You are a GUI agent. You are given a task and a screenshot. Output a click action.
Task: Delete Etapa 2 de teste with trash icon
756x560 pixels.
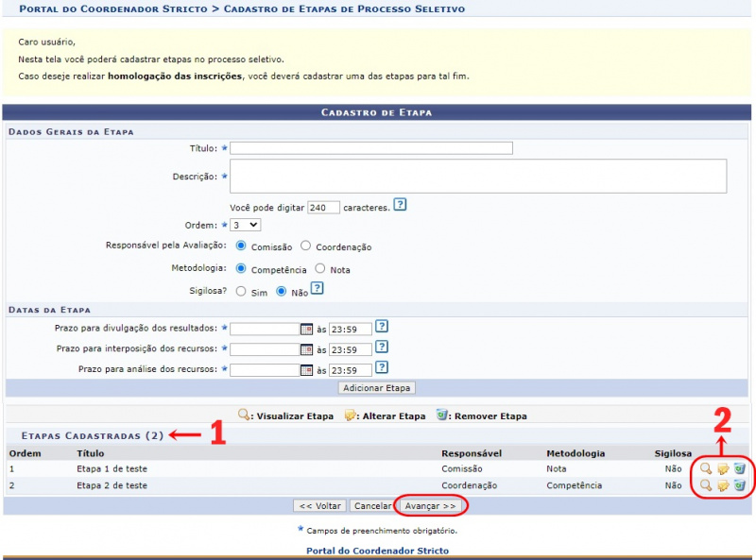[x=740, y=485]
